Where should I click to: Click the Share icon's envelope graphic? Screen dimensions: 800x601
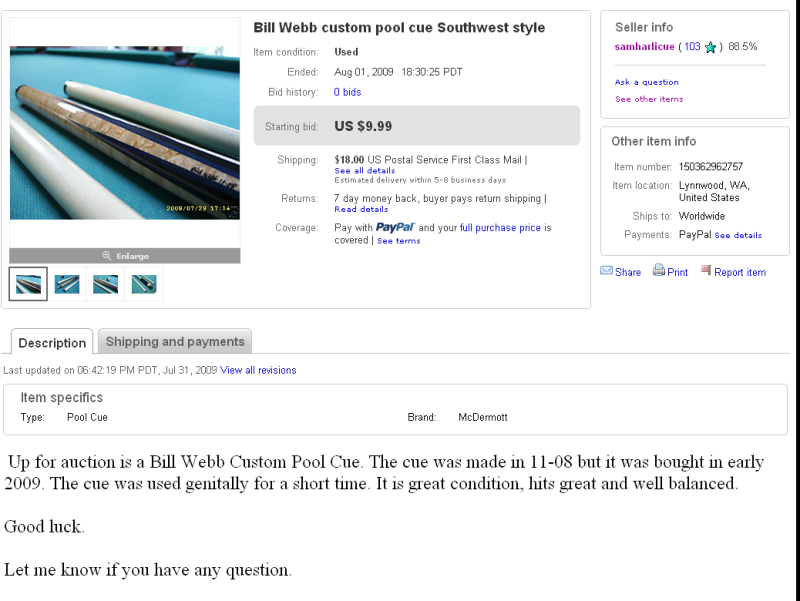607,271
